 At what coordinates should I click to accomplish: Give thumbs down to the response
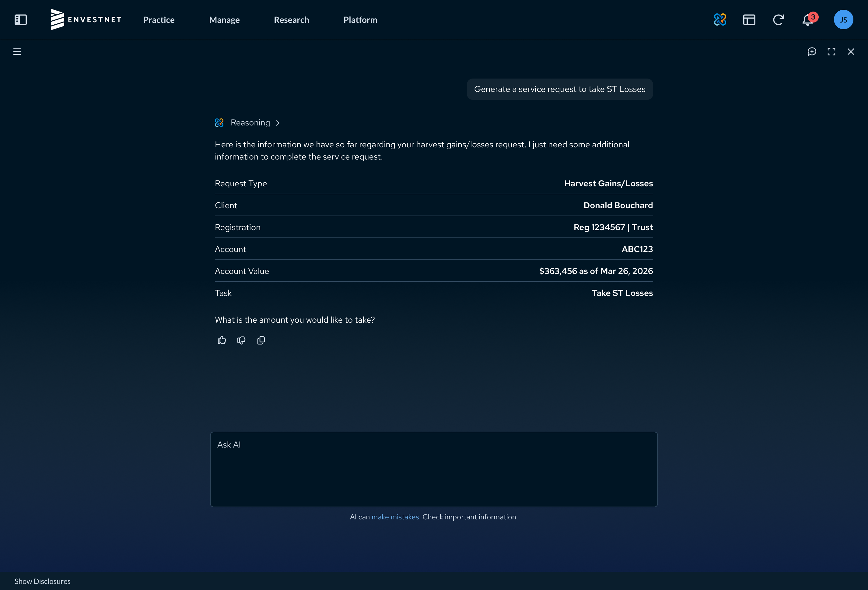[x=241, y=340]
